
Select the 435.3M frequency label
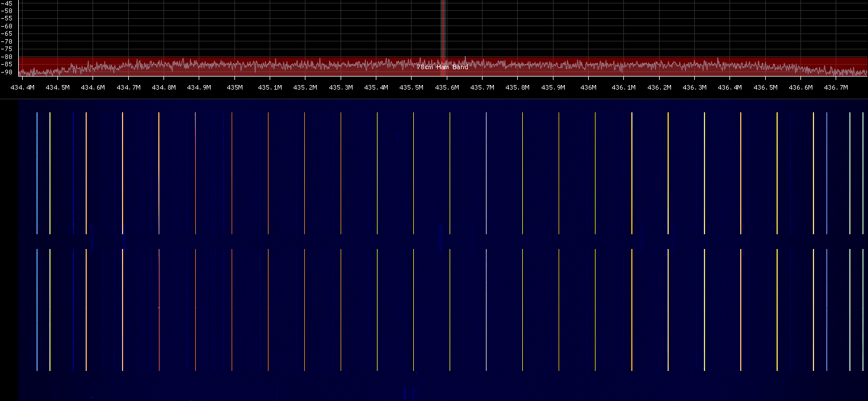coord(341,88)
